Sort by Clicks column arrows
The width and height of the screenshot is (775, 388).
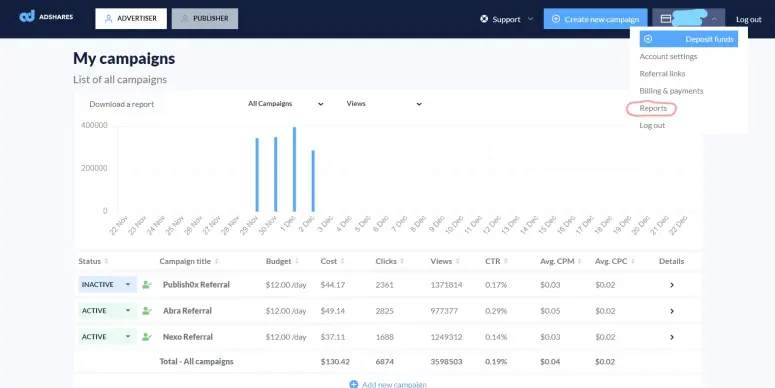point(402,261)
